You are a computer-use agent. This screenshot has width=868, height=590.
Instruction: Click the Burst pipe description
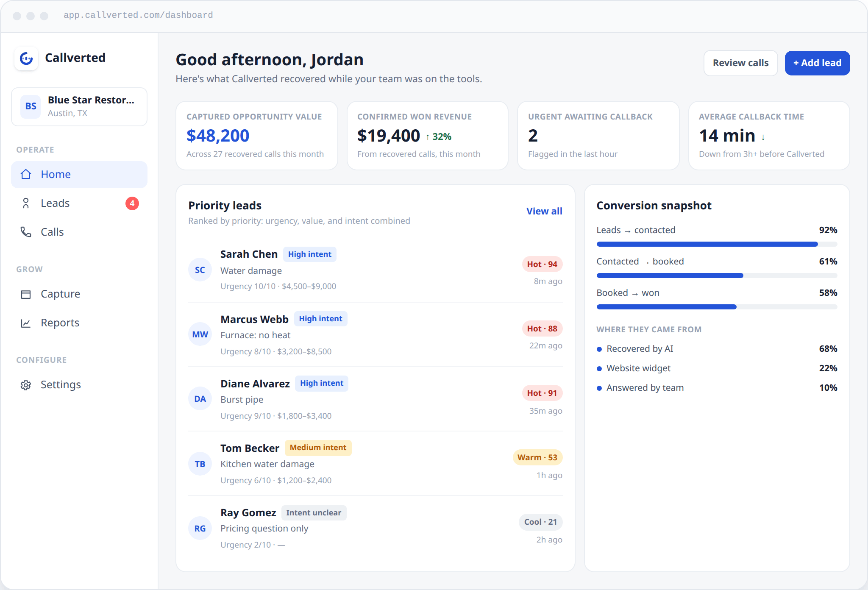(242, 400)
